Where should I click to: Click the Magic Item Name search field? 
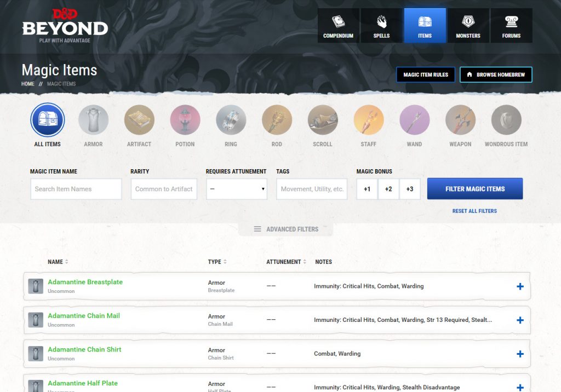[x=76, y=189]
